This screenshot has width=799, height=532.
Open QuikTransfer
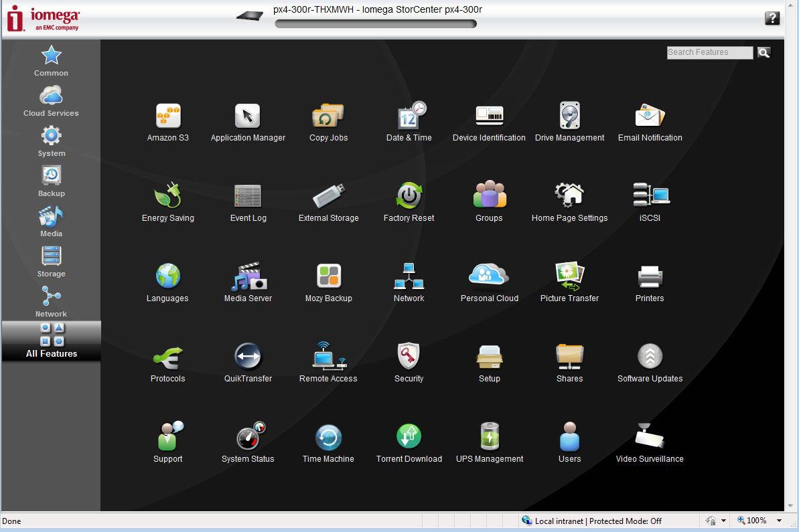pos(248,363)
